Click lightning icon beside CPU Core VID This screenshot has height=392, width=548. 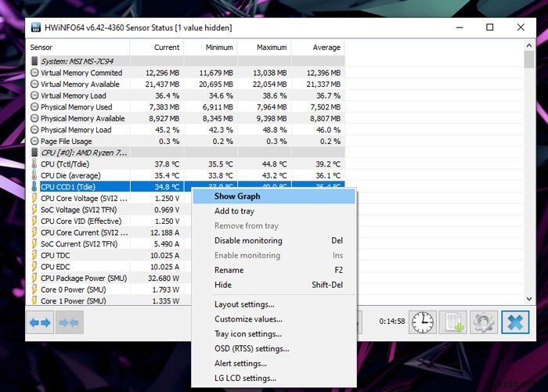click(34, 221)
